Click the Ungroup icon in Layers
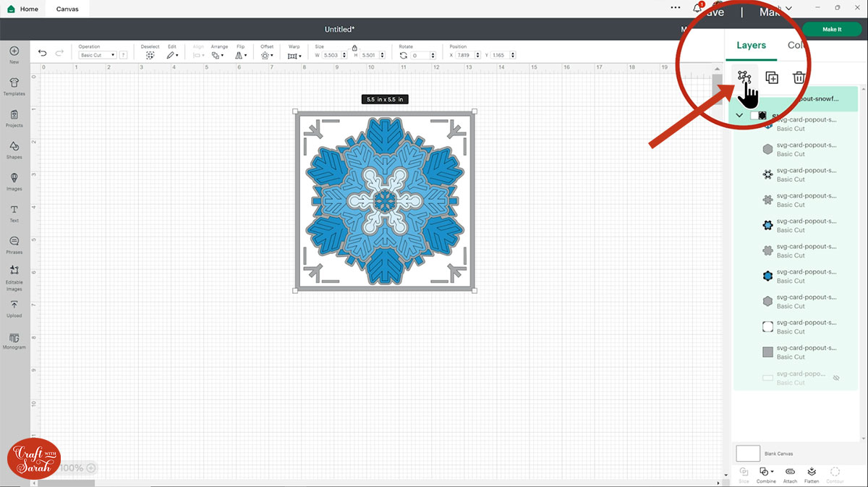This screenshot has width=868, height=487. 744,77
